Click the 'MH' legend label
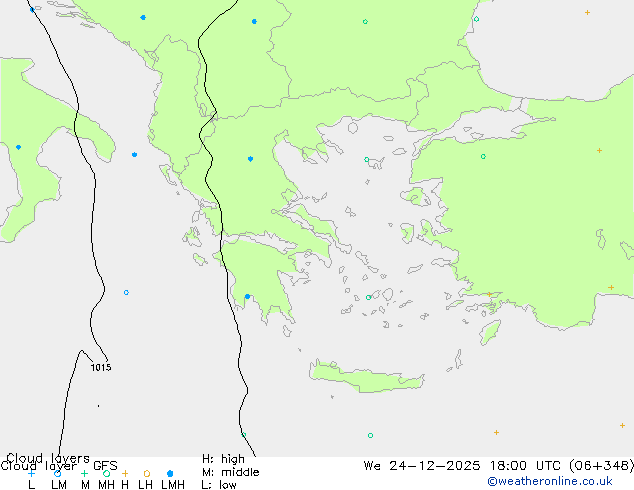The image size is (634, 490). [x=106, y=485]
